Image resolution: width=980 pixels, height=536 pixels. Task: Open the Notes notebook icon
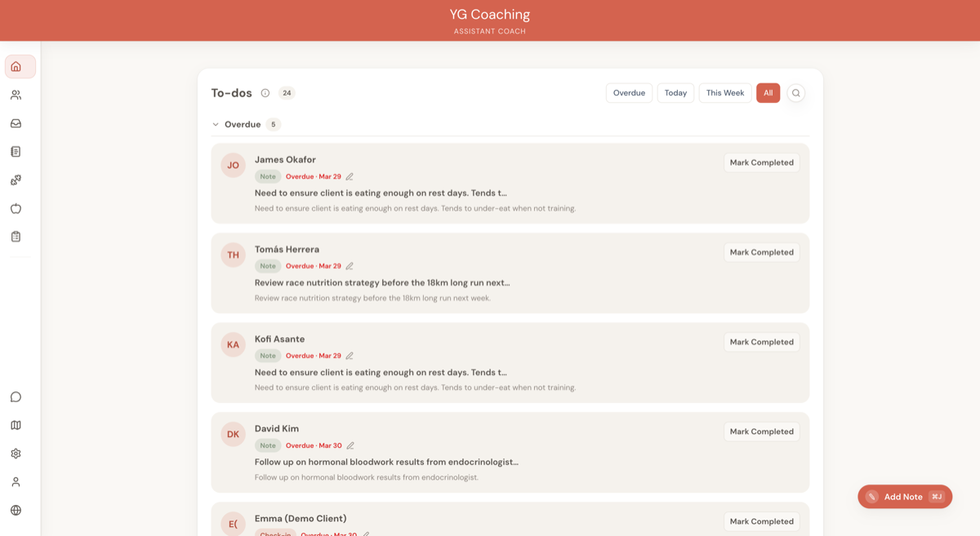(x=16, y=150)
